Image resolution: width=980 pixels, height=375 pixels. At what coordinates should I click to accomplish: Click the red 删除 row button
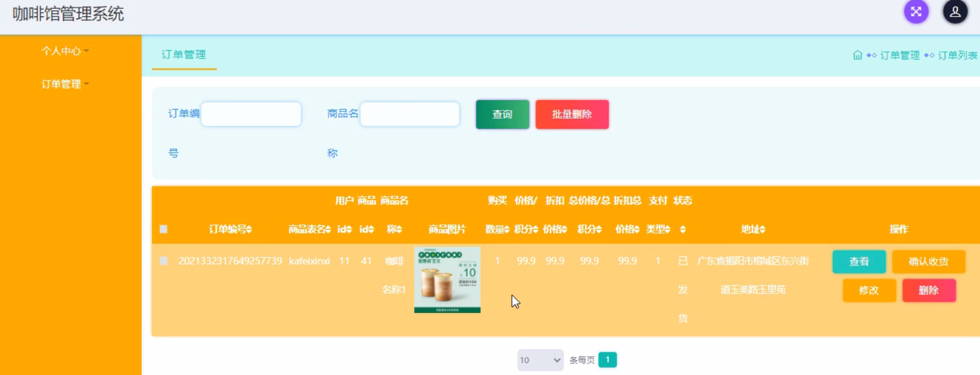[929, 290]
